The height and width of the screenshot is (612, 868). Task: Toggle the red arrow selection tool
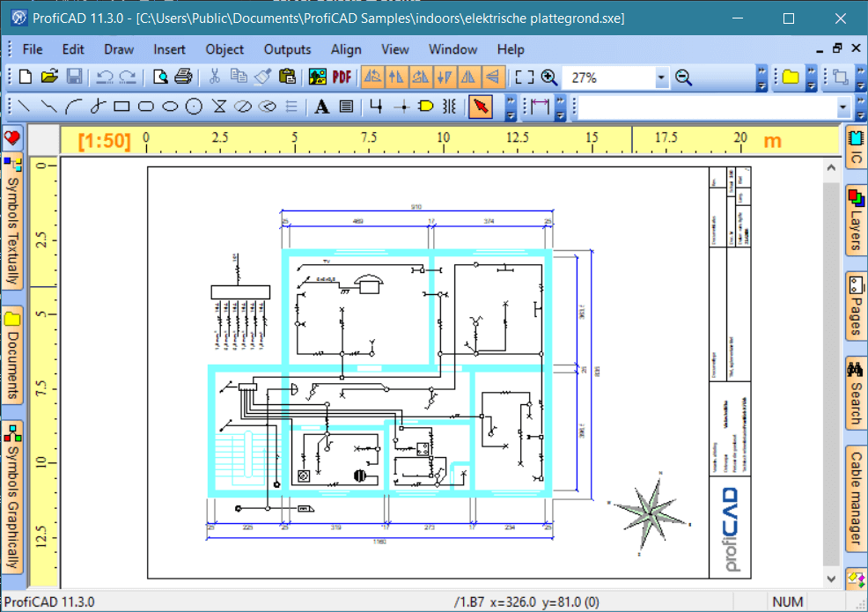480,107
